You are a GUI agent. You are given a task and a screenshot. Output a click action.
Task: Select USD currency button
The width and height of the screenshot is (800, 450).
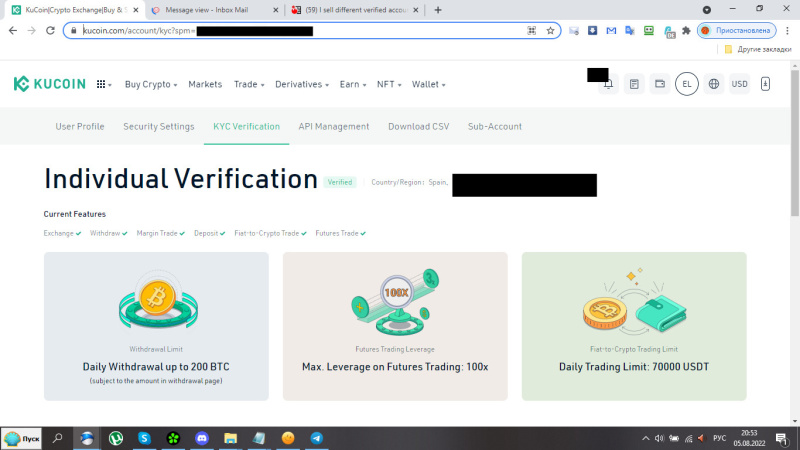[740, 85]
